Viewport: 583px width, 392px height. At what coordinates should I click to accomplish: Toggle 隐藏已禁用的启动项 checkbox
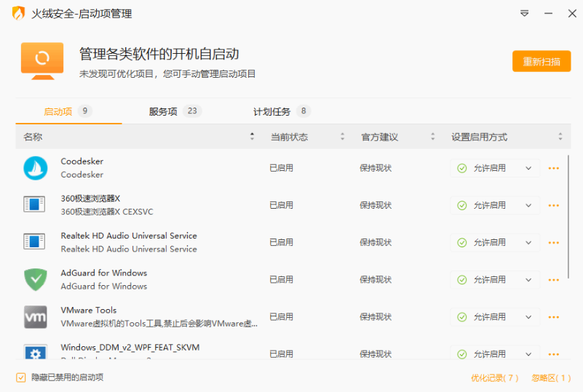coord(21,377)
